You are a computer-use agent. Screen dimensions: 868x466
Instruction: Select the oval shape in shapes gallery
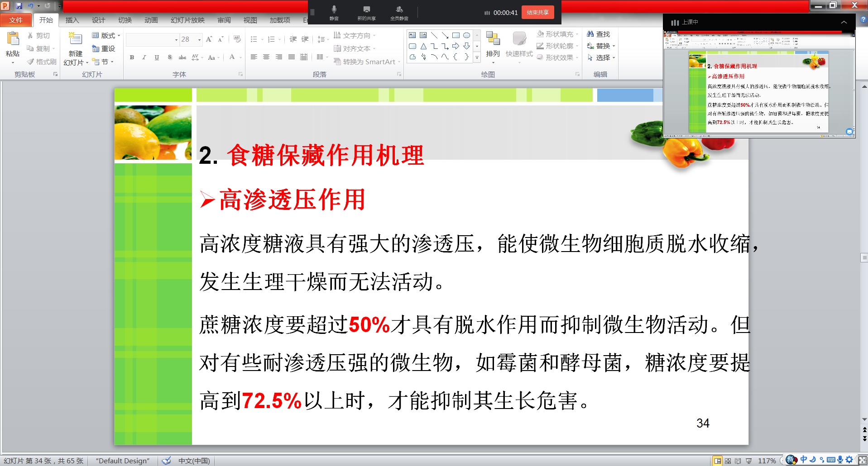pos(466,35)
